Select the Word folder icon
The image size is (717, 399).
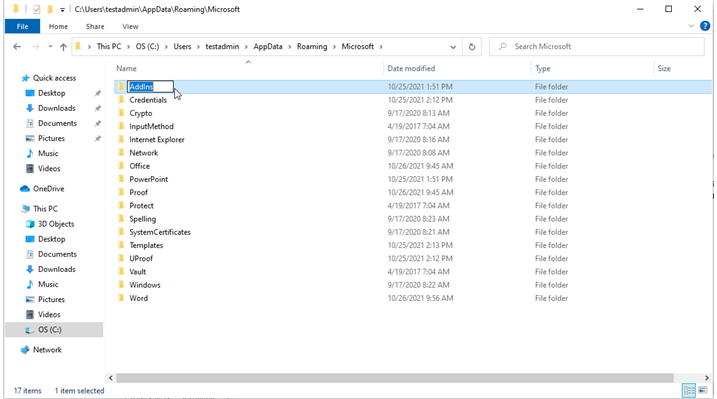tap(121, 298)
